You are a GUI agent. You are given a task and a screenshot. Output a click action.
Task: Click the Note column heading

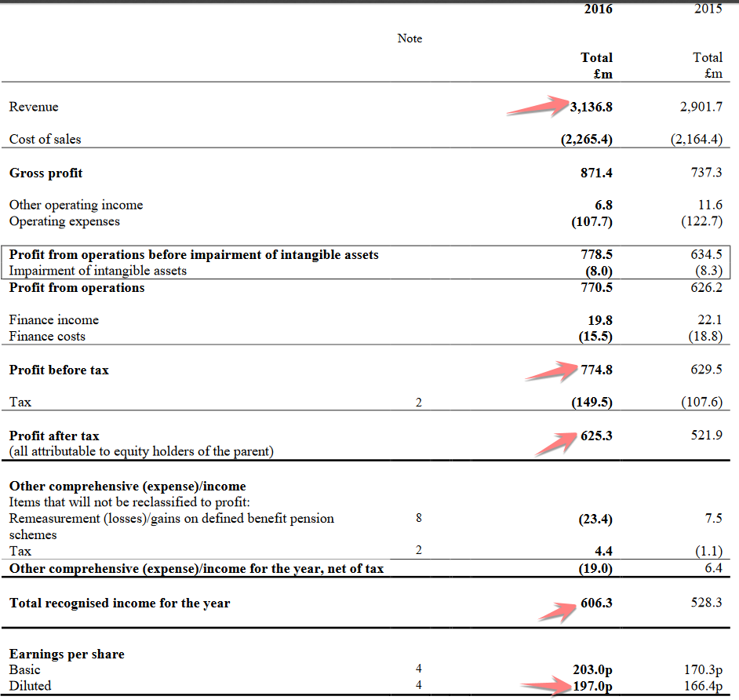[x=410, y=38]
